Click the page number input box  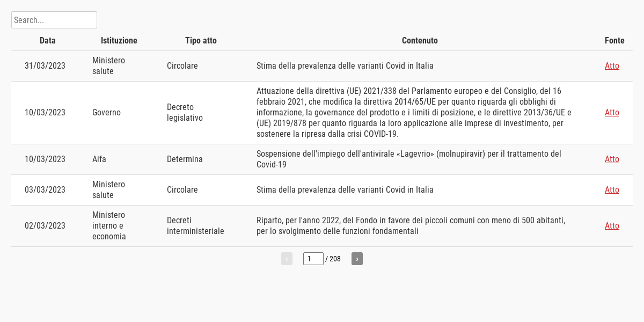(313, 259)
